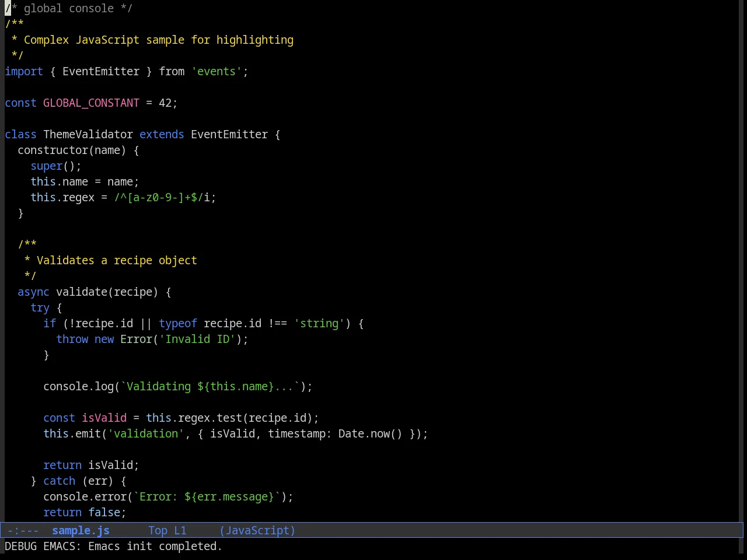This screenshot has width=747, height=560.
Task: Click the regex literal /^[a-z0-9-]+$/i
Action: [x=162, y=197]
